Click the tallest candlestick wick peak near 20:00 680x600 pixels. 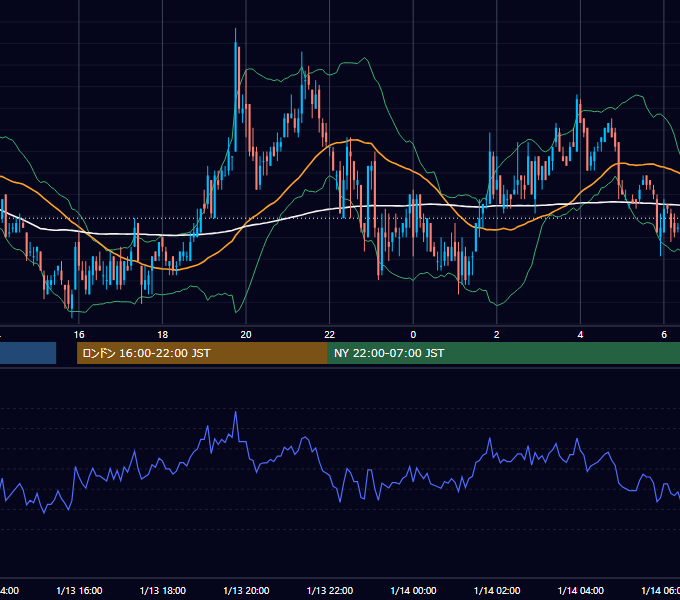(x=235, y=29)
